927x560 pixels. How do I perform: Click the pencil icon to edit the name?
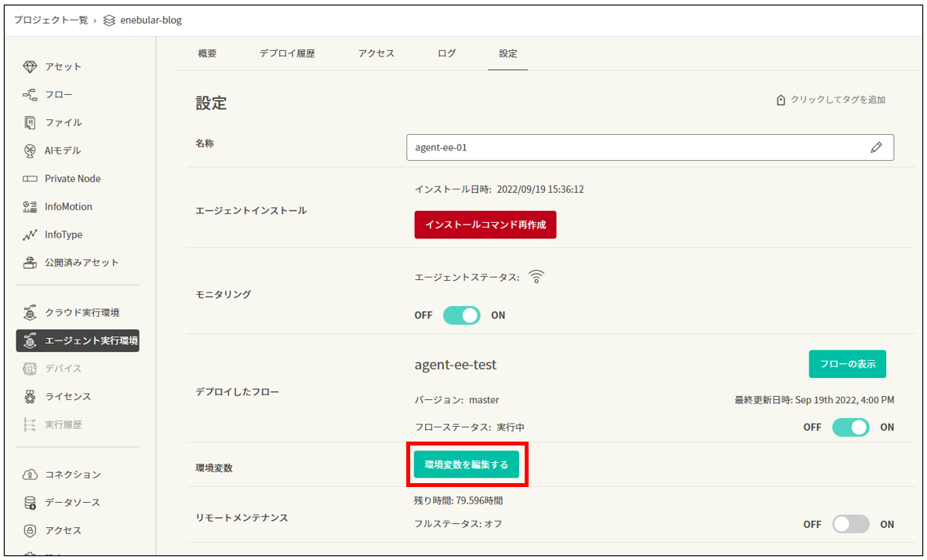click(x=877, y=147)
